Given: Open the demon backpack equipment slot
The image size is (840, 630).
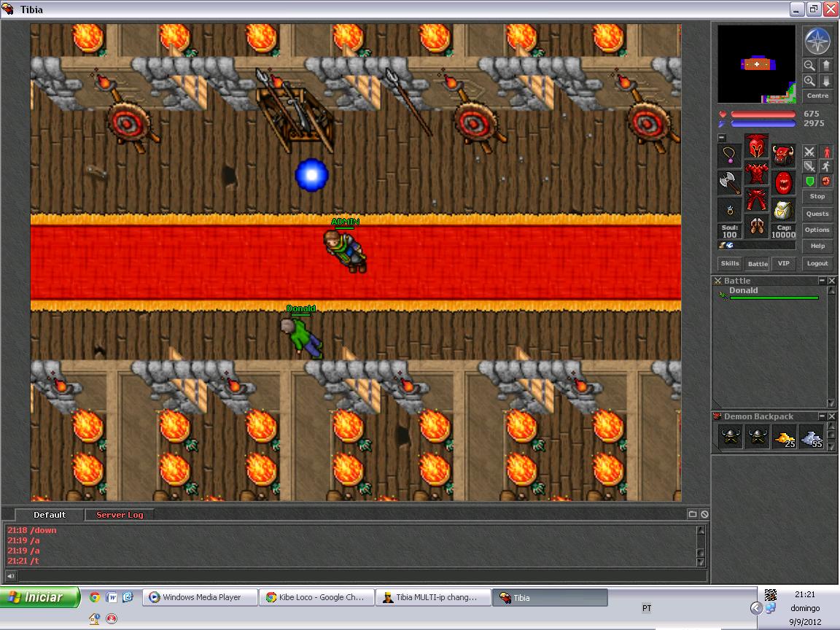Looking at the screenshot, I should pyautogui.click(x=783, y=156).
